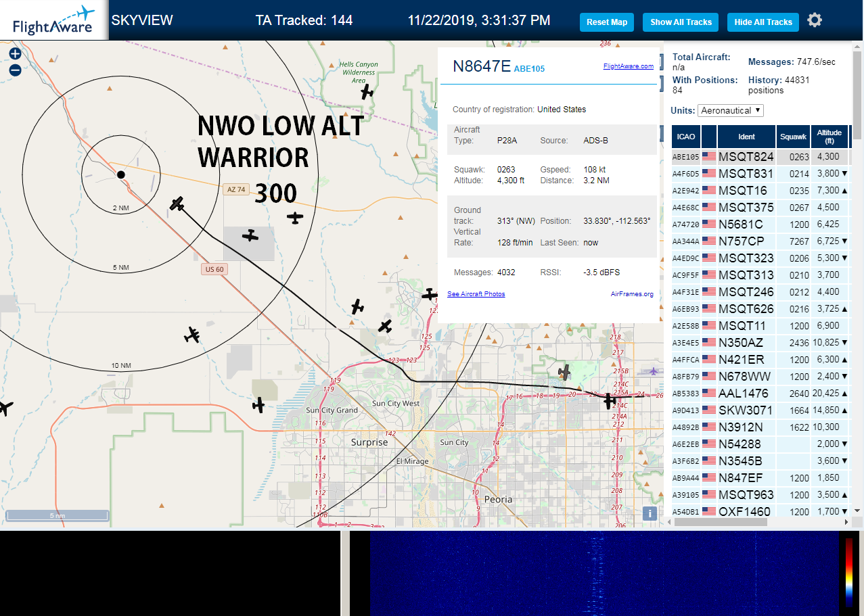Zoom out with the minus map button

tap(15, 70)
